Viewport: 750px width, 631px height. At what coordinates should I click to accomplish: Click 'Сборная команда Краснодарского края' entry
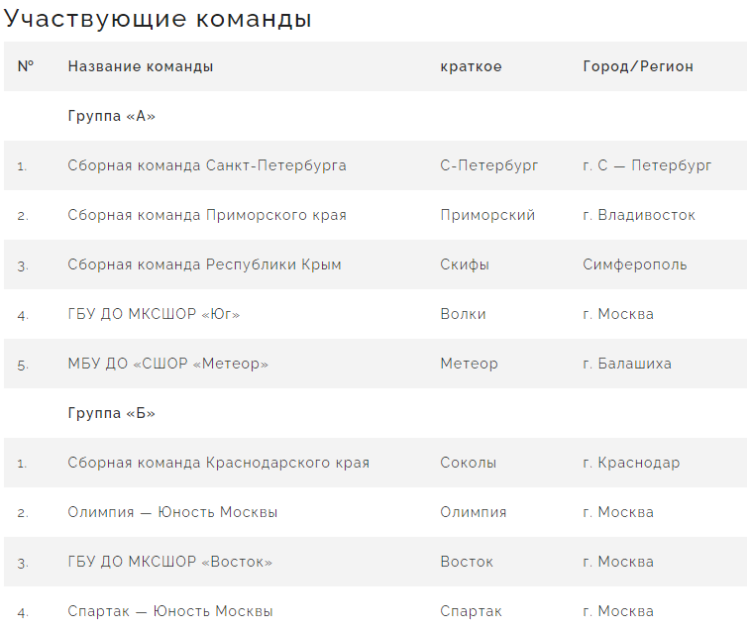click(218, 463)
